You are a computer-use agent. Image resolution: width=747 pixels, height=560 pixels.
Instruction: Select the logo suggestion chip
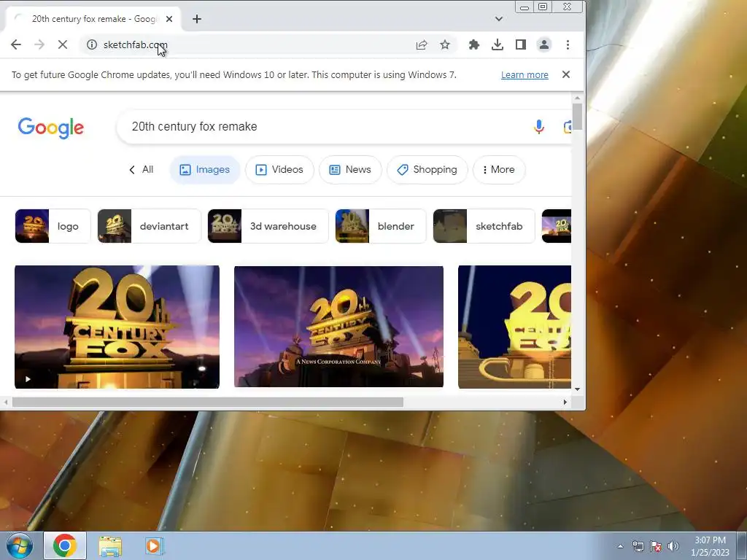pos(53,226)
